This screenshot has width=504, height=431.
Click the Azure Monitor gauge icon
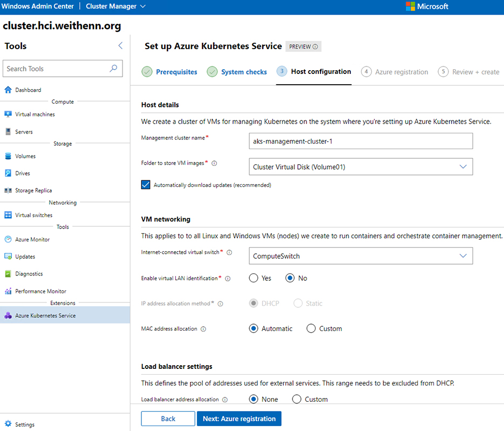tap(8, 239)
